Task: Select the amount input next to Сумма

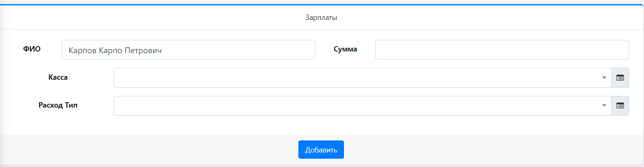Action: [x=502, y=50]
